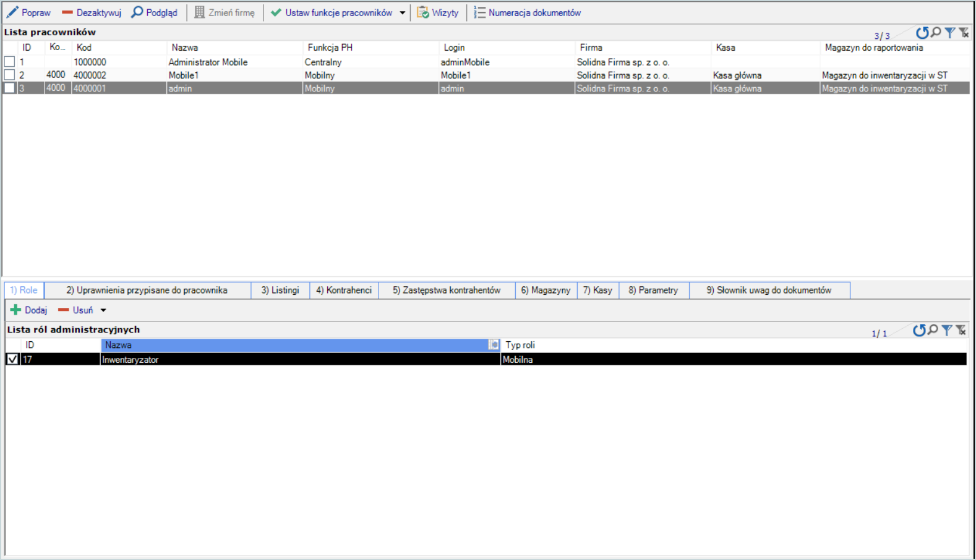This screenshot has height=560, width=976.
Task: Click the Wizyty button label
Action: [x=445, y=12]
